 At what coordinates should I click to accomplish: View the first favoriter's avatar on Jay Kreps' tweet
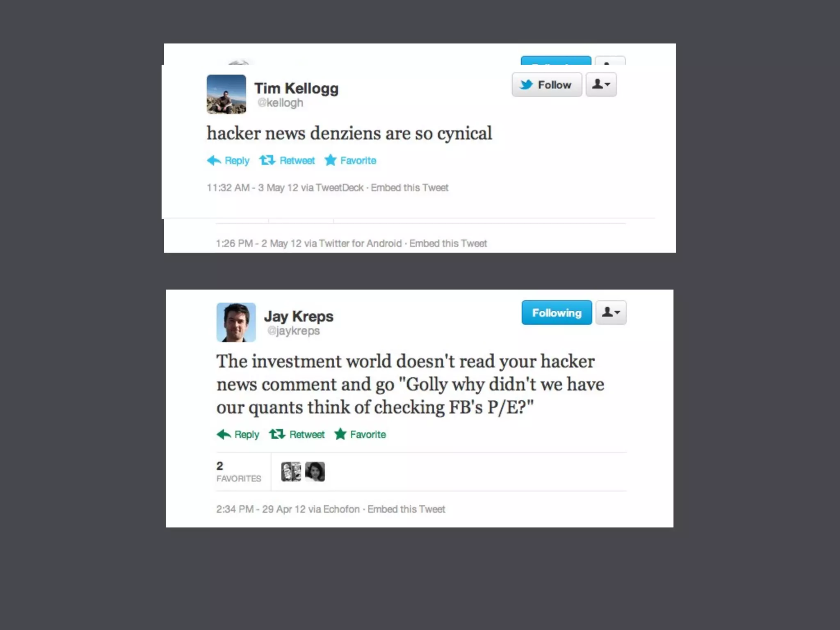click(x=291, y=472)
